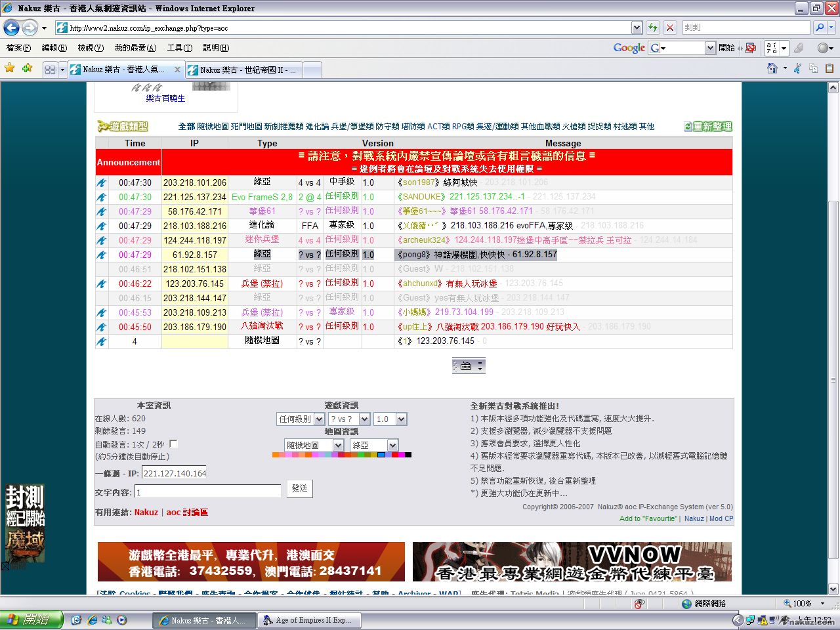Filter game type by 塔防類 link
Screen dimensions: 840x630
413,127
